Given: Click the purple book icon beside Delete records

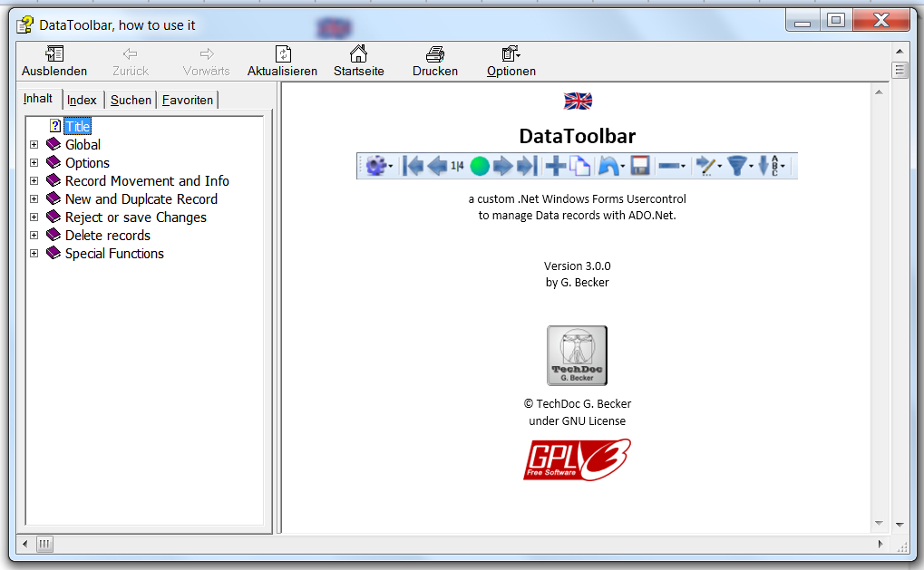Looking at the screenshot, I should pos(53,235).
